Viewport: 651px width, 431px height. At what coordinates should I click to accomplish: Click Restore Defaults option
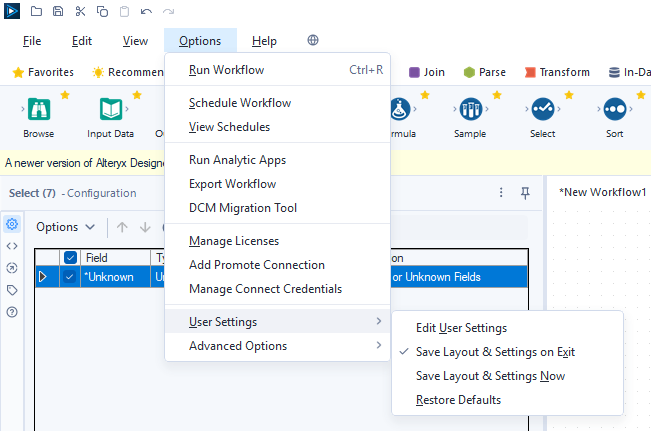458,400
